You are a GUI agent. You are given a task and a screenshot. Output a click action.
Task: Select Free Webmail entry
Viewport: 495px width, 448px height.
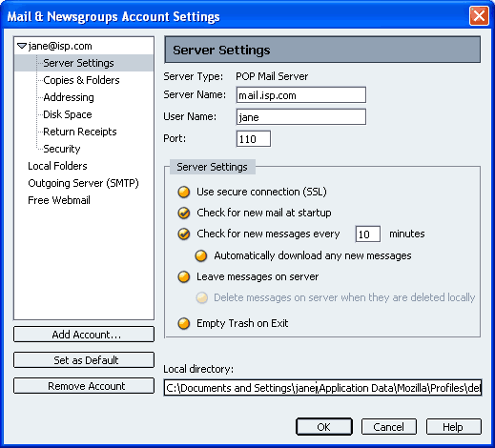59,200
